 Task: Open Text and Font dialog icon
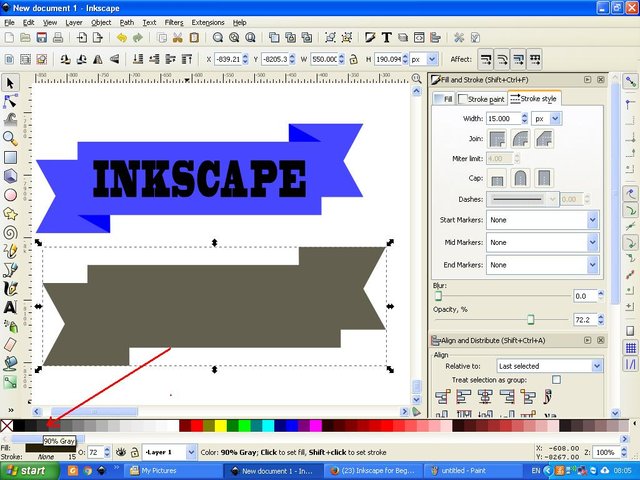pos(387,38)
